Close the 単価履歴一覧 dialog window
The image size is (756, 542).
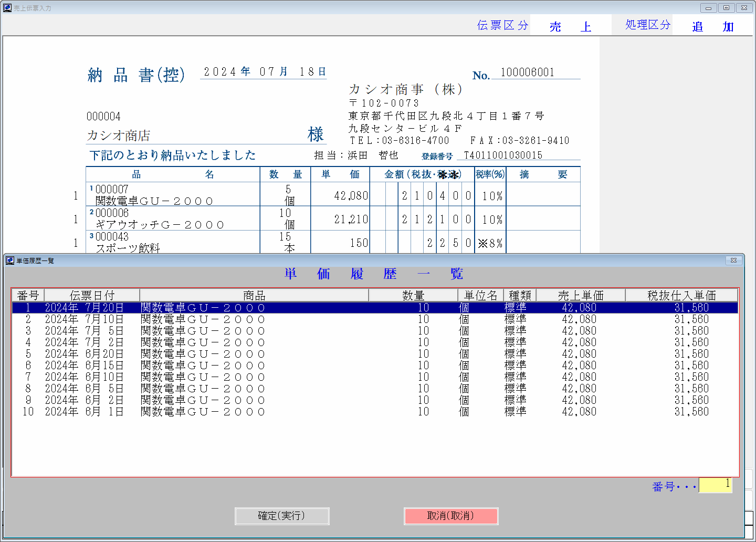733,260
